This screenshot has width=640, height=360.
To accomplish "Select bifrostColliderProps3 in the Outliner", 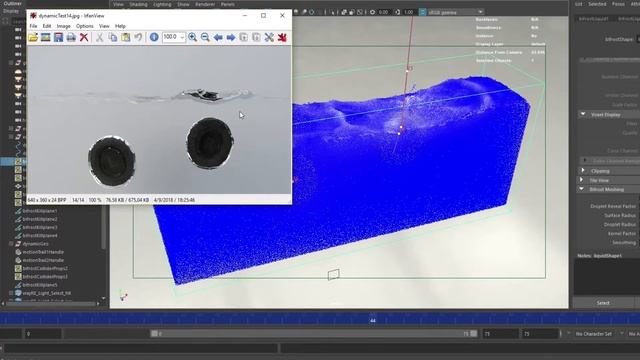I will tap(45, 277).
